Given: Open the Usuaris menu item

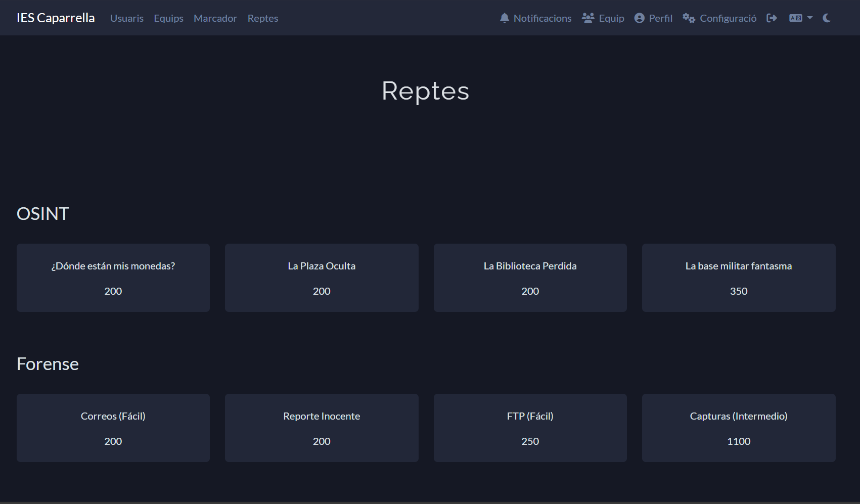Looking at the screenshot, I should pyautogui.click(x=127, y=18).
